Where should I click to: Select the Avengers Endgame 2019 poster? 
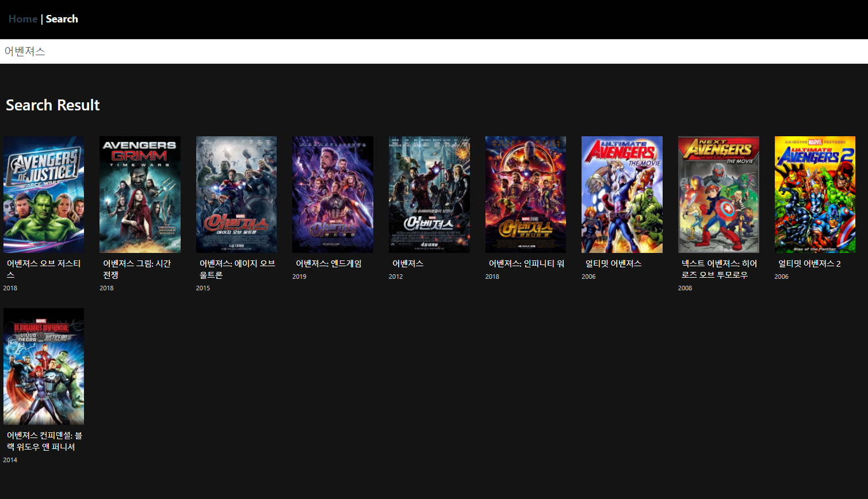click(332, 194)
